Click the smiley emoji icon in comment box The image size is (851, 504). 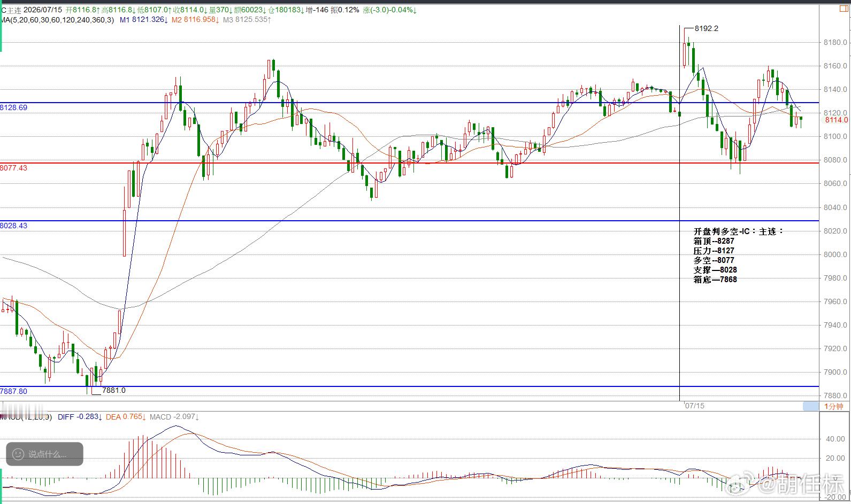pos(18,454)
